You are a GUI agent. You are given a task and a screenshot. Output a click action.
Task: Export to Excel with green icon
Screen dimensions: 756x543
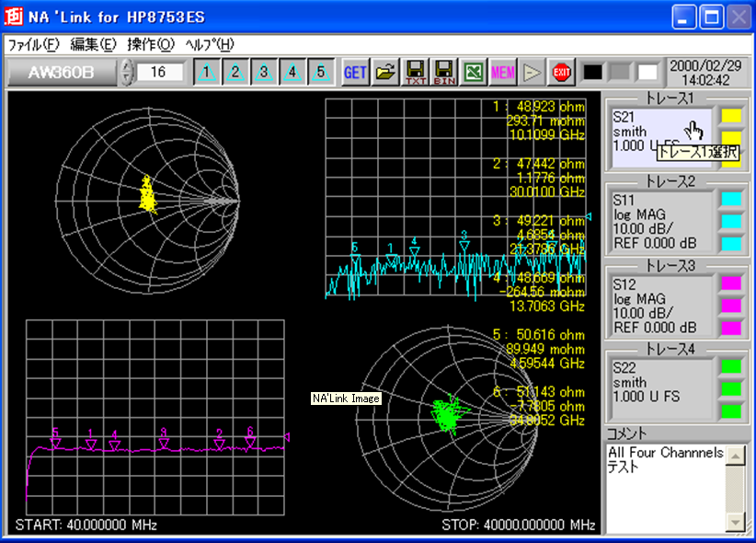473,73
